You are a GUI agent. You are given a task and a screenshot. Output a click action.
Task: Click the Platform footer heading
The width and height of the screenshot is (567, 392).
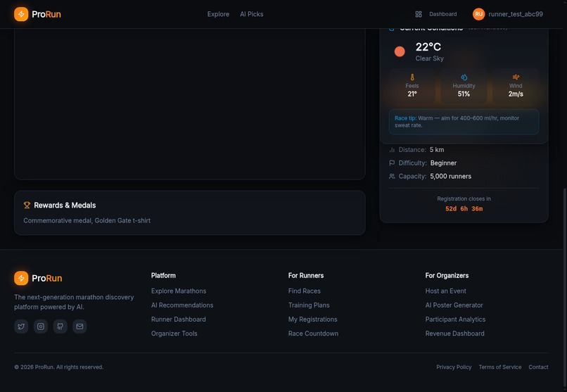click(163, 276)
